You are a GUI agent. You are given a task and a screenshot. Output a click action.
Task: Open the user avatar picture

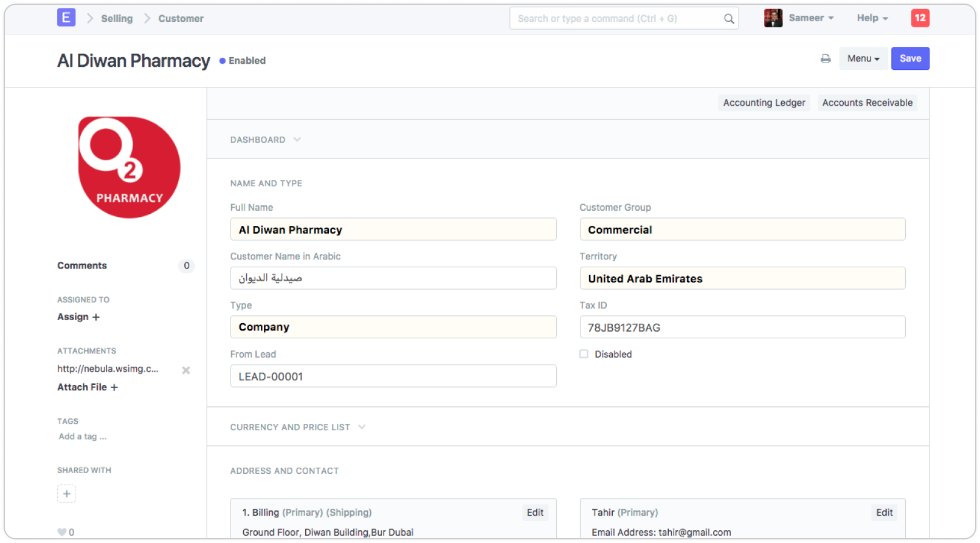(773, 18)
